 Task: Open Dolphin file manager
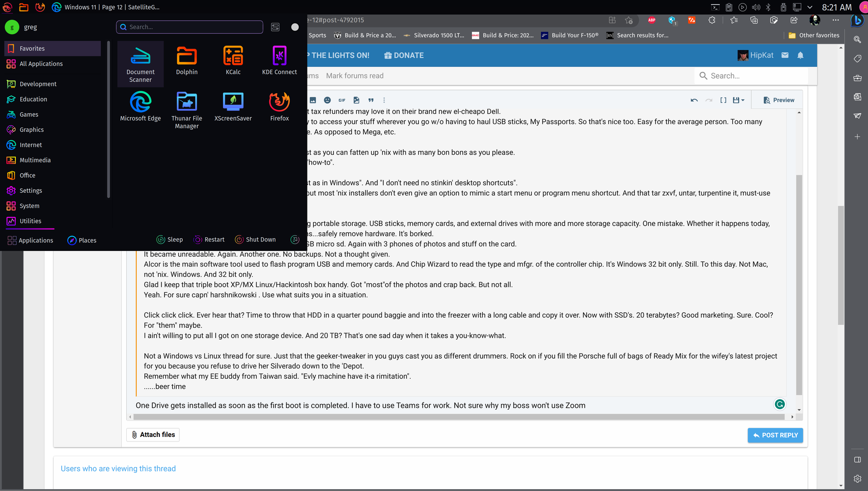(187, 60)
